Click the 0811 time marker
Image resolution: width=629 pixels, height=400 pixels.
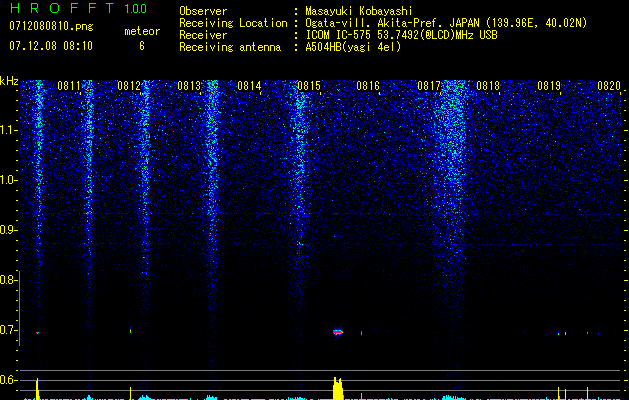point(69,85)
